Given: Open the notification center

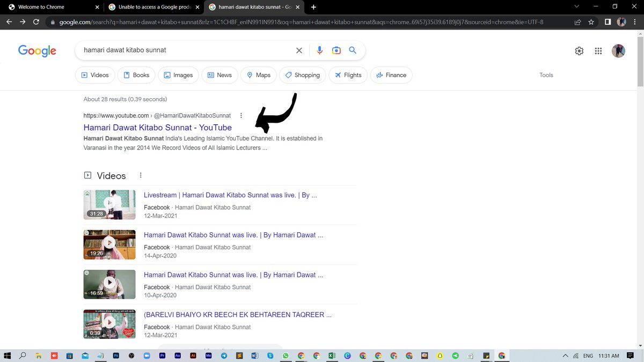Looking at the screenshot, I should (x=630, y=356).
